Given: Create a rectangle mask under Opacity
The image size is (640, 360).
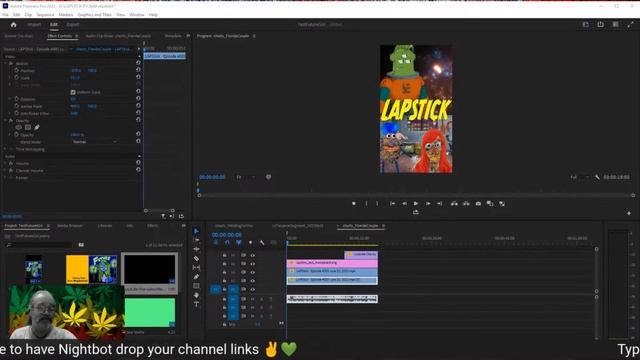Looking at the screenshot, I should click(28, 127).
